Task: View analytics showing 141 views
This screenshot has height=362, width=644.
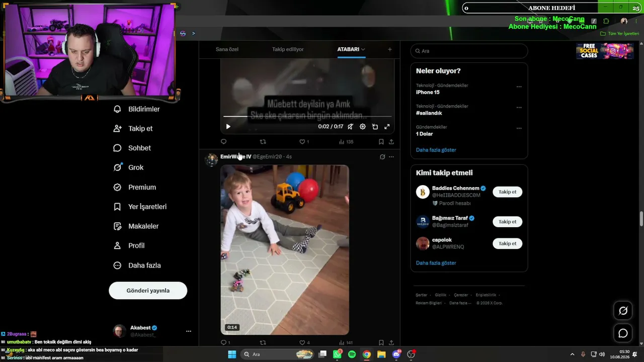Action: (x=346, y=343)
